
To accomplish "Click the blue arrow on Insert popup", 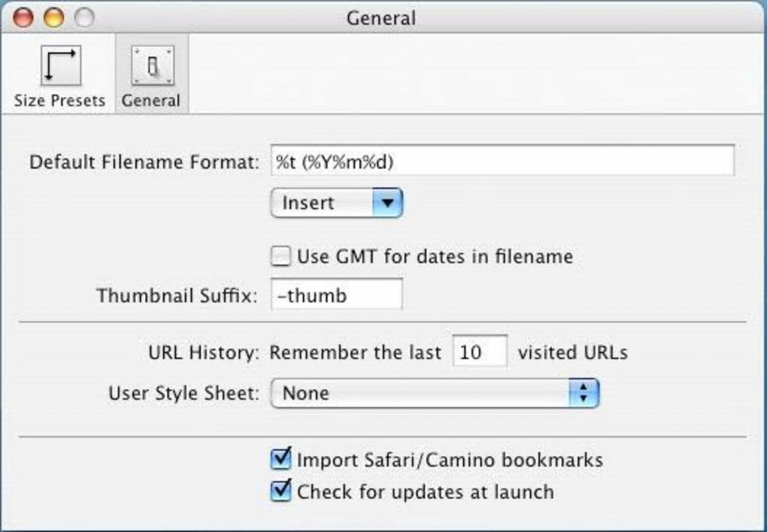I will pyautogui.click(x=388, y=203).
